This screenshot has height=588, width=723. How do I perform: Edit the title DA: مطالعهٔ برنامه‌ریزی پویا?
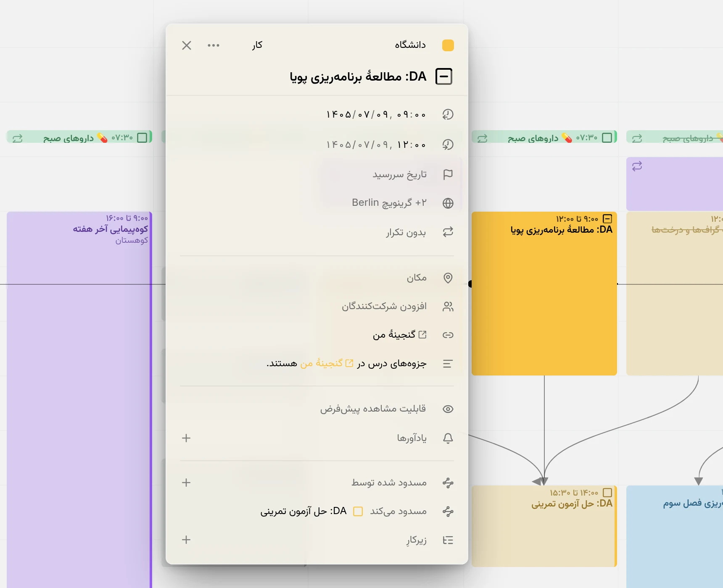point(358,76)
